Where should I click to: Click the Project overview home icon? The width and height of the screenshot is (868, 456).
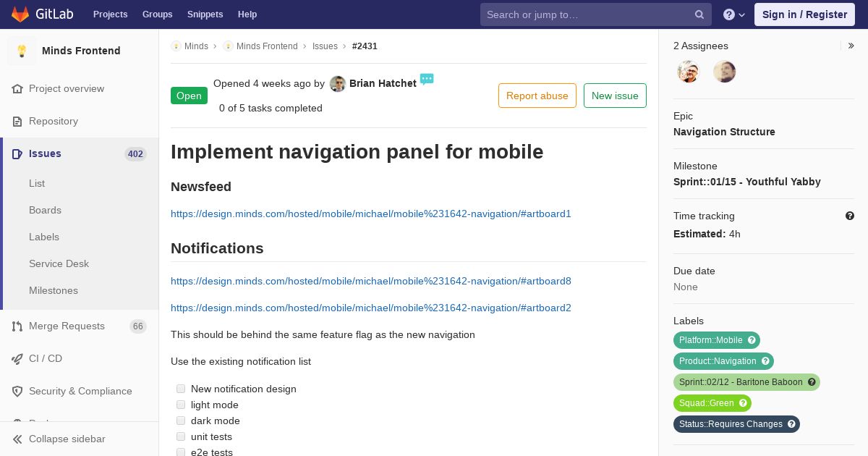tap(17, 88)
